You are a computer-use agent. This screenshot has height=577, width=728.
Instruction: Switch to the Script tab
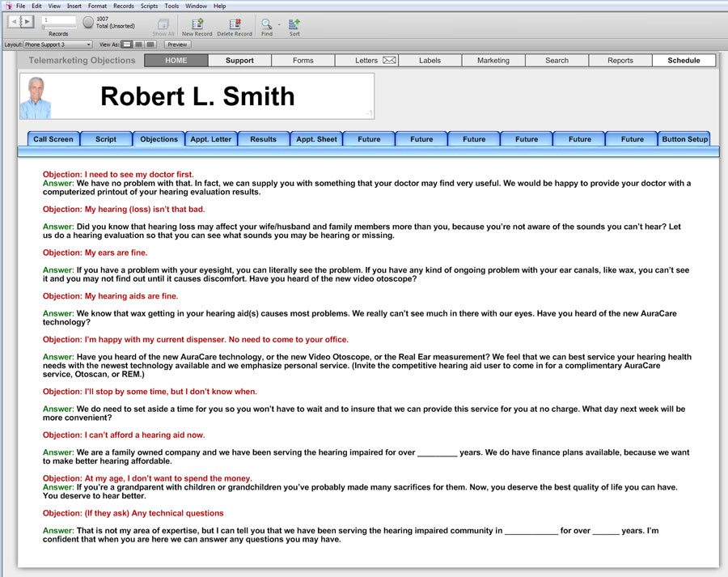[106, 139]
